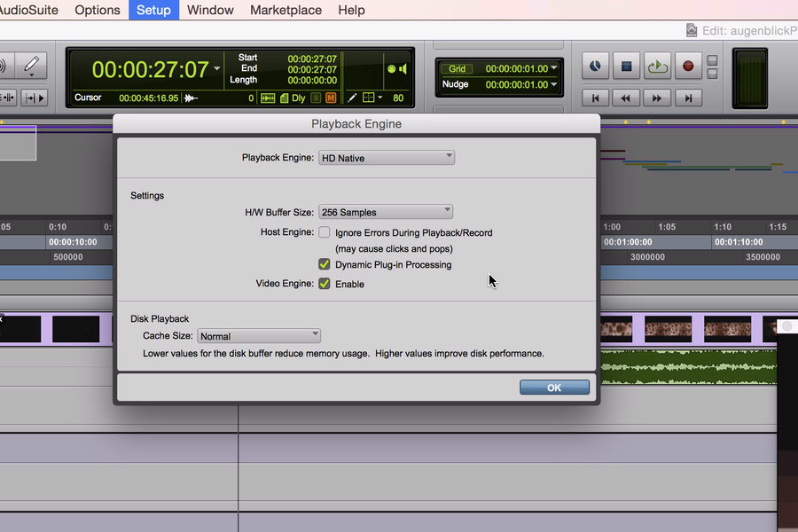Enable Ignore Errors During Playback/Record
The width and height of the screenshot is (798, 532).
[325, 232]
